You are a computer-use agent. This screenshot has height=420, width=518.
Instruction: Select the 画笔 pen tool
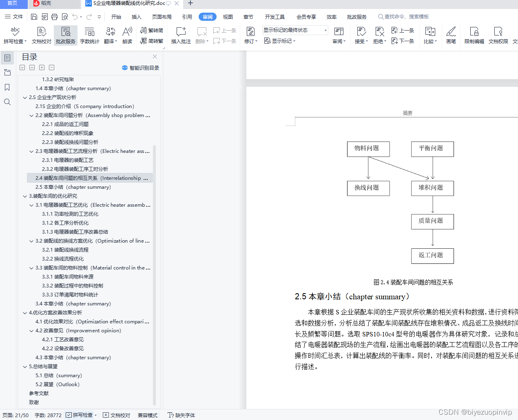451,35
